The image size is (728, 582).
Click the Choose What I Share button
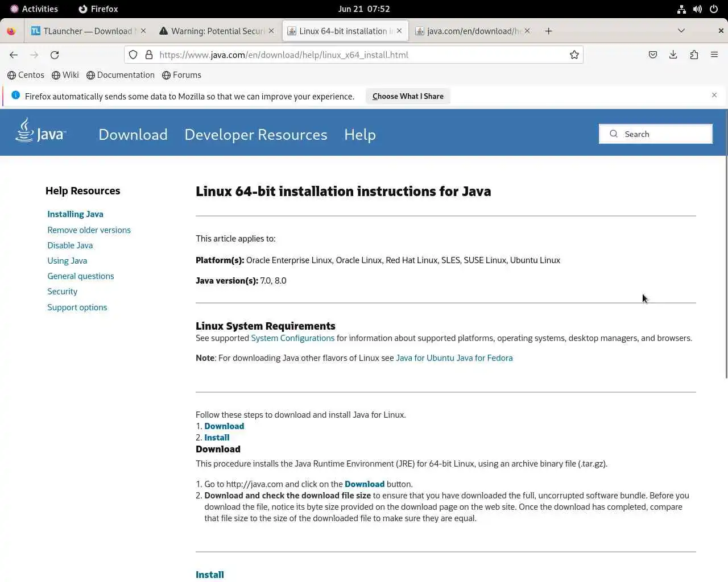click(408, 96)
